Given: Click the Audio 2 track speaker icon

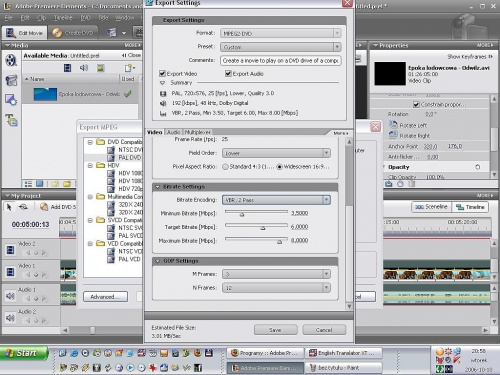Looking at the screenshot, I should tap(10, 318).
